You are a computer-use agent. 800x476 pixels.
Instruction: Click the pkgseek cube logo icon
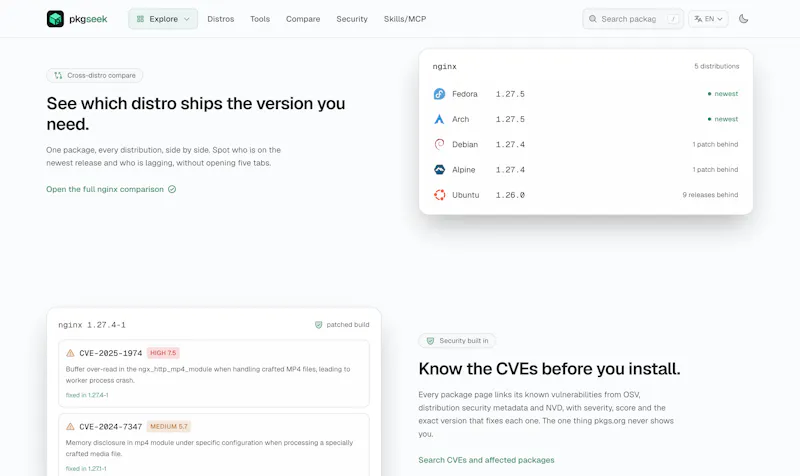tap(55, 19)
